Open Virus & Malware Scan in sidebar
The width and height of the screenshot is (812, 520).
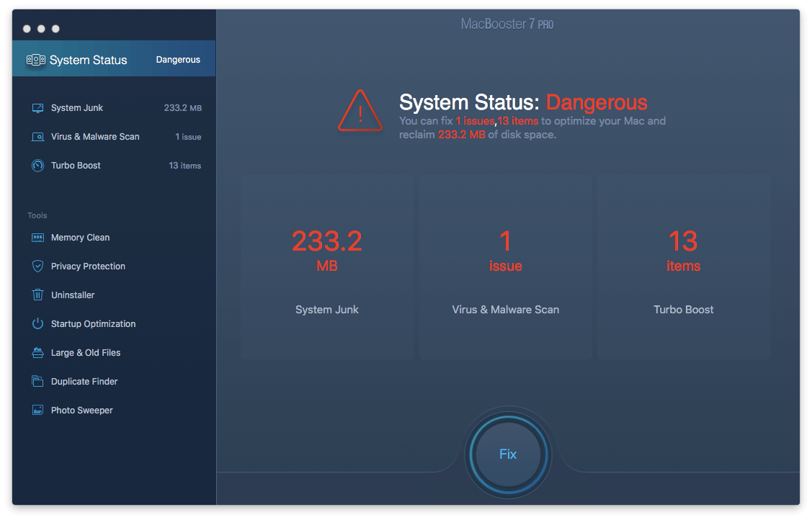114,137
